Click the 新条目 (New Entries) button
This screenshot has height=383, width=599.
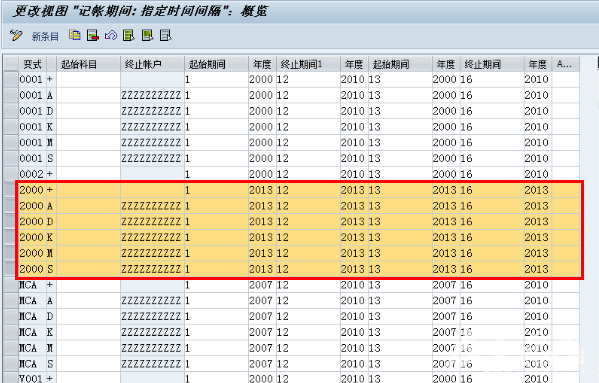[45, 37]
